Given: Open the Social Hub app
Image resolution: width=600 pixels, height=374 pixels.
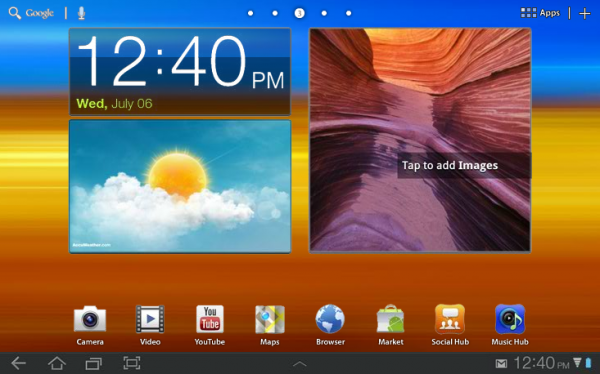Looking at the screenshot, I should click(x=450, y=325).
